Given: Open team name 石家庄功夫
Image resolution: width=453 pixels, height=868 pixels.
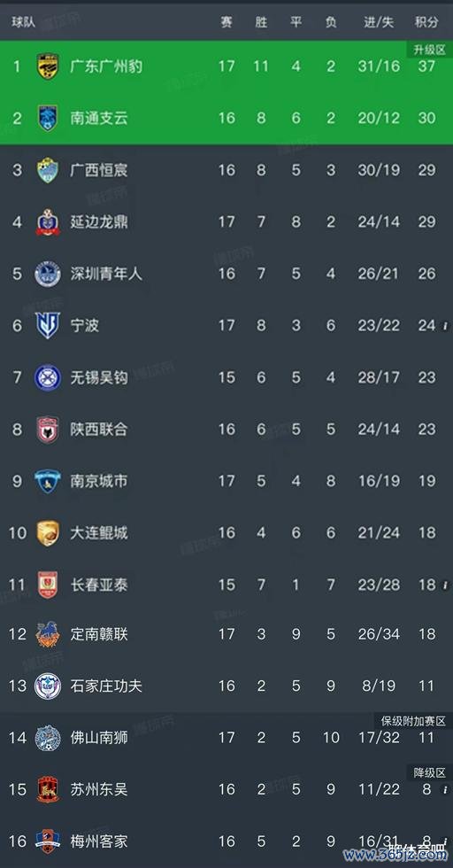Looking at the screenshot, I should (x=106, y=686).
